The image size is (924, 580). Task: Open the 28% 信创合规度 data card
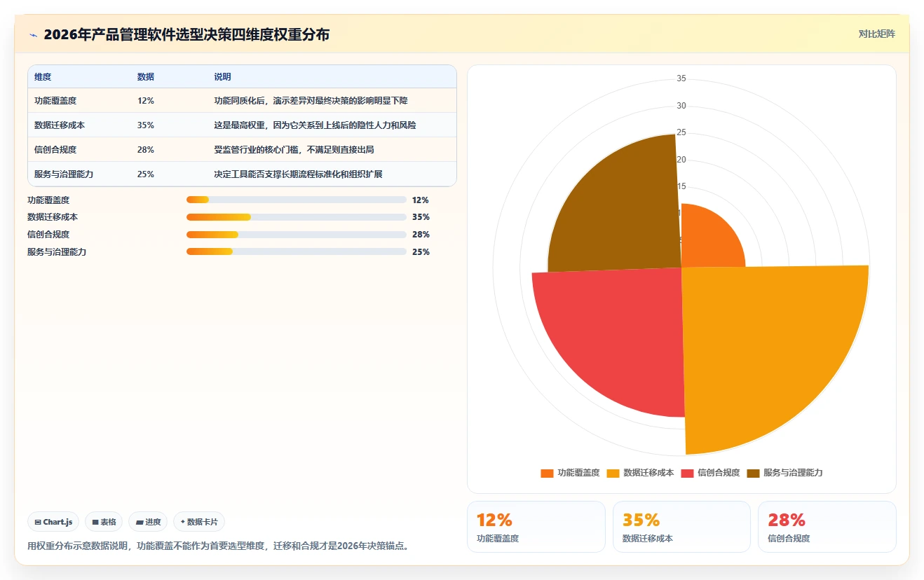827,527
